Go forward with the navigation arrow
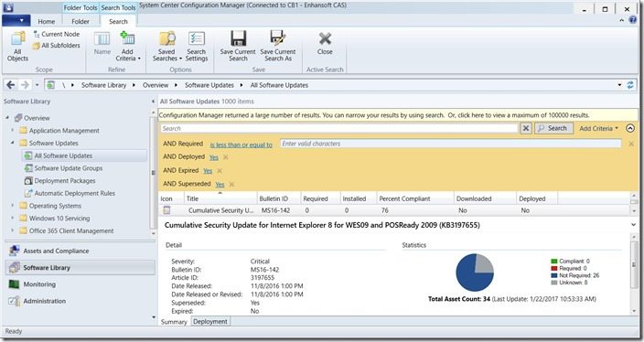 click(25, 85)
